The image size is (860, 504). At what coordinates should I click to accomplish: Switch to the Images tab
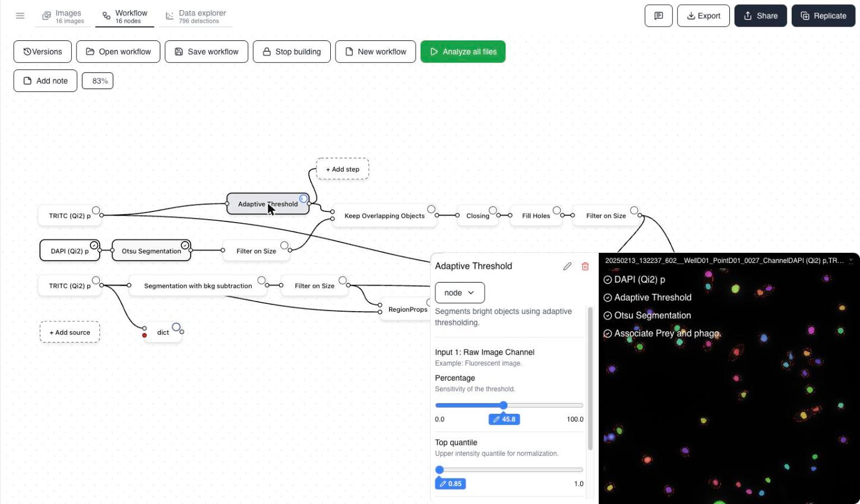pos(62,17)
